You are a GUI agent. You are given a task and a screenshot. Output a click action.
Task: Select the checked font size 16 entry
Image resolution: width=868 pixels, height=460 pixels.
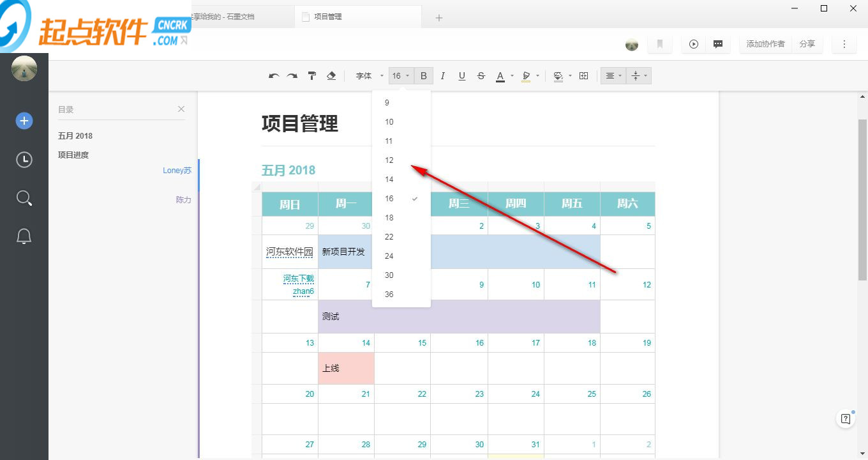pos(401,199)
